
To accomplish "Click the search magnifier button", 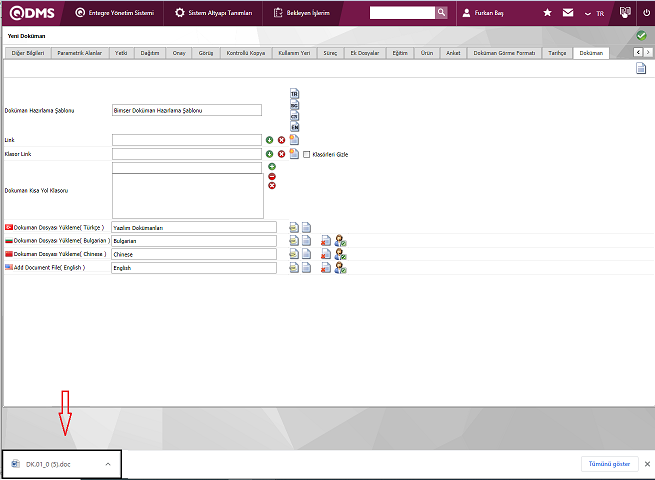I will point(442,13).
